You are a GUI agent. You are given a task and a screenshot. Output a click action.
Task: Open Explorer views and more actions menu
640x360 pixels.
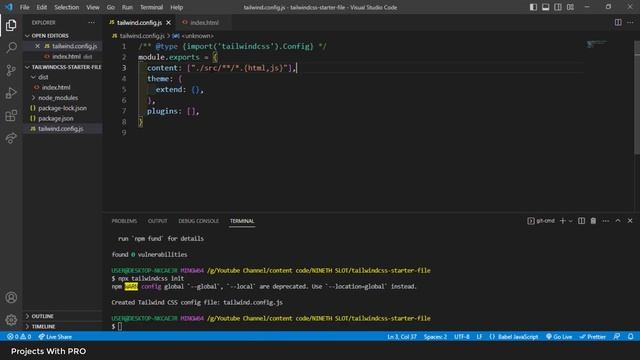pos(91,22)
